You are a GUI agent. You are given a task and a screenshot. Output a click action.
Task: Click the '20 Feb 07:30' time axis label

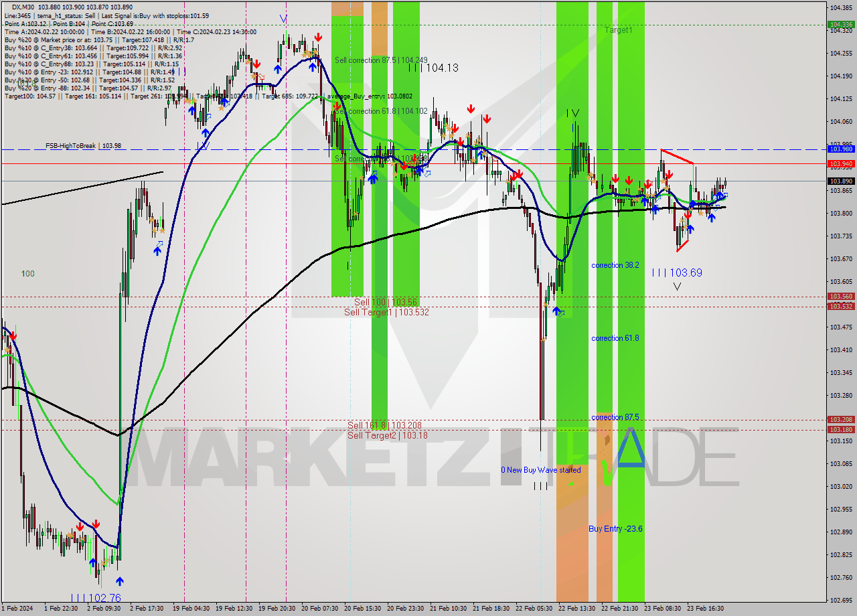pyautogui.click(x=319, y=609)
